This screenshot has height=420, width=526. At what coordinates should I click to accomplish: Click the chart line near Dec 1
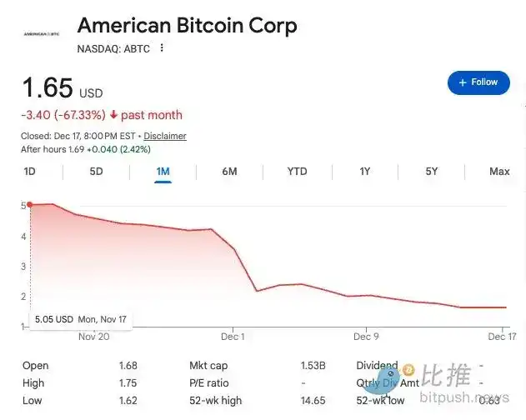click(x=235, y=249)
